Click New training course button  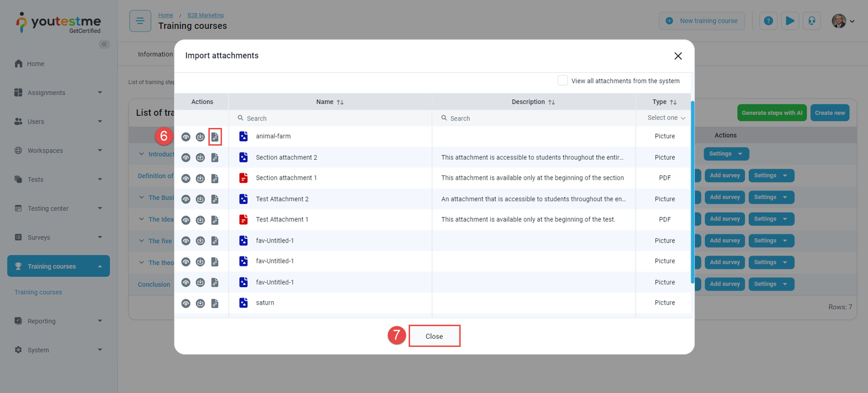pyautogui.click(x=702, y=21)
